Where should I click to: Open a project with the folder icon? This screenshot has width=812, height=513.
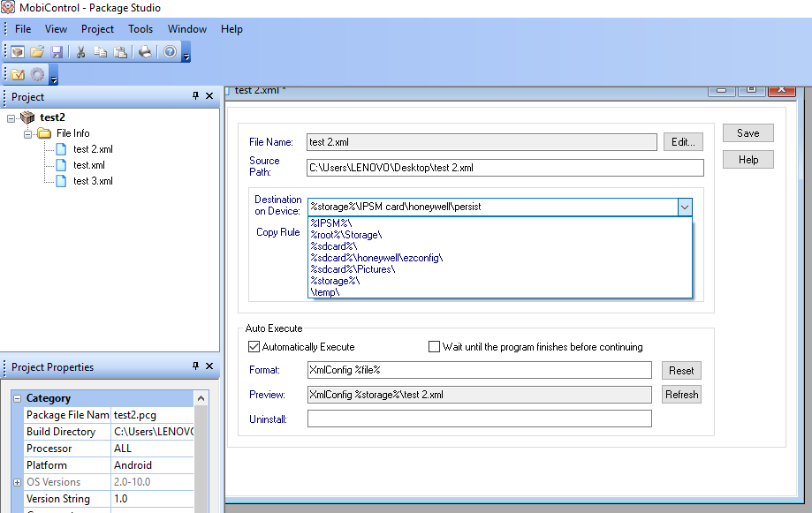[37, 52]
